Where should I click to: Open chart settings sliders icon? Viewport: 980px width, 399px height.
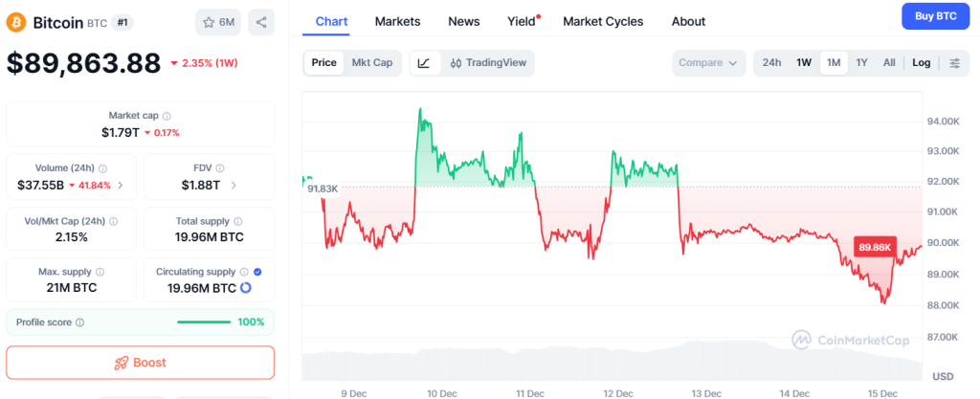[x=953, y=63]
